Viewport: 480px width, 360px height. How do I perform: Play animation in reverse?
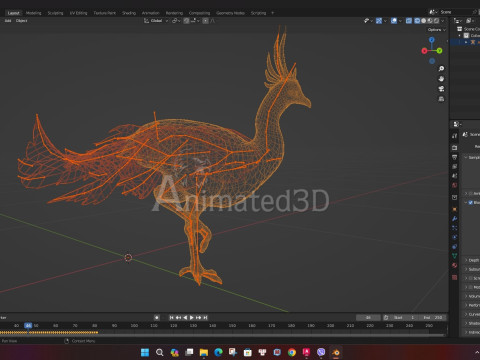click(185, 318)
